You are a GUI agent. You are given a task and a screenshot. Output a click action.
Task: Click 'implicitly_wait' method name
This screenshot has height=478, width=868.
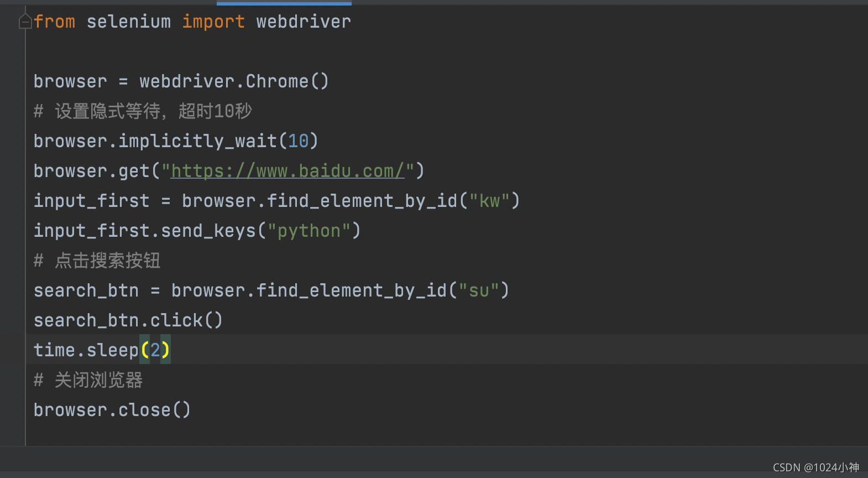coord(197,141)
